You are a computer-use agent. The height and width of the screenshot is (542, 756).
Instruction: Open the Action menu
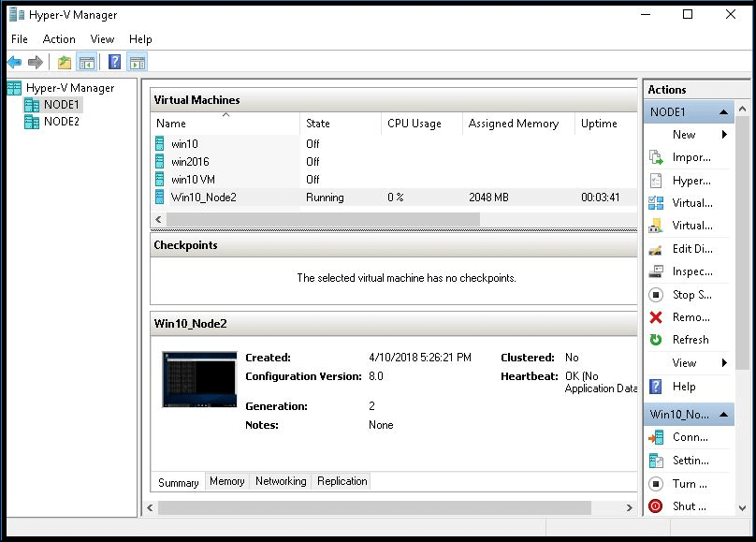point(59,39)
